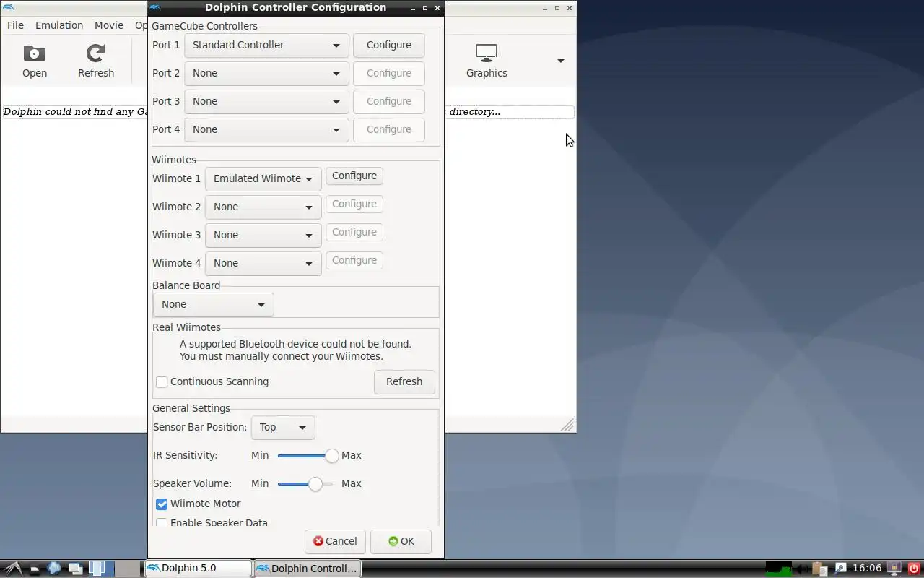Open the Movie menu in Dolphin
The width and height of the screenshot is (924, 578).
(109, 25)
